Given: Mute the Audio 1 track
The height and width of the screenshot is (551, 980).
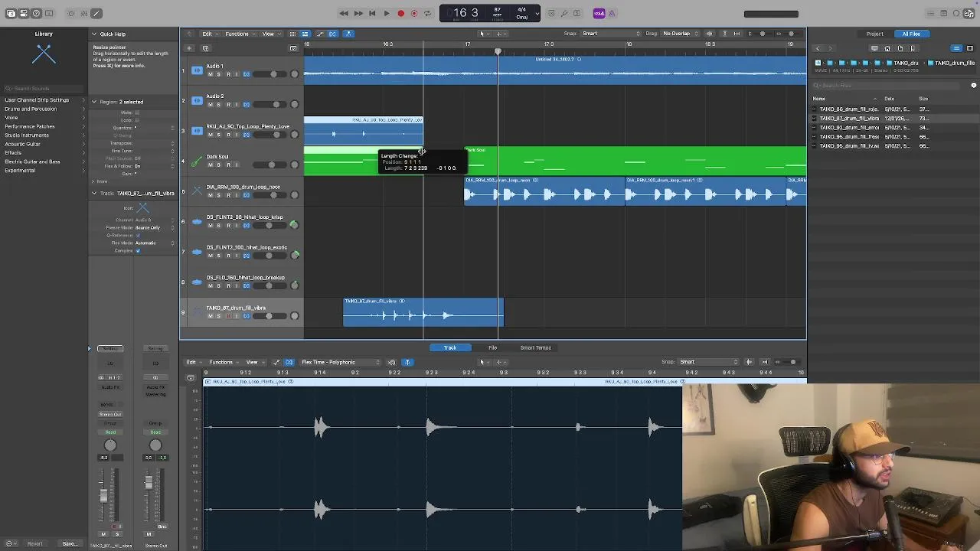Looking at the screenshot, I should (x=209, y=74).
